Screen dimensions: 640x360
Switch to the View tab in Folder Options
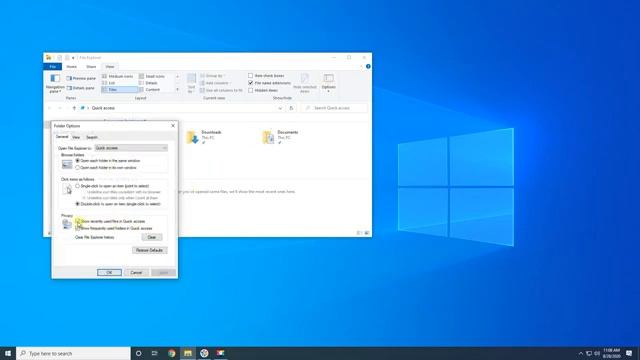tap(76, 137)
